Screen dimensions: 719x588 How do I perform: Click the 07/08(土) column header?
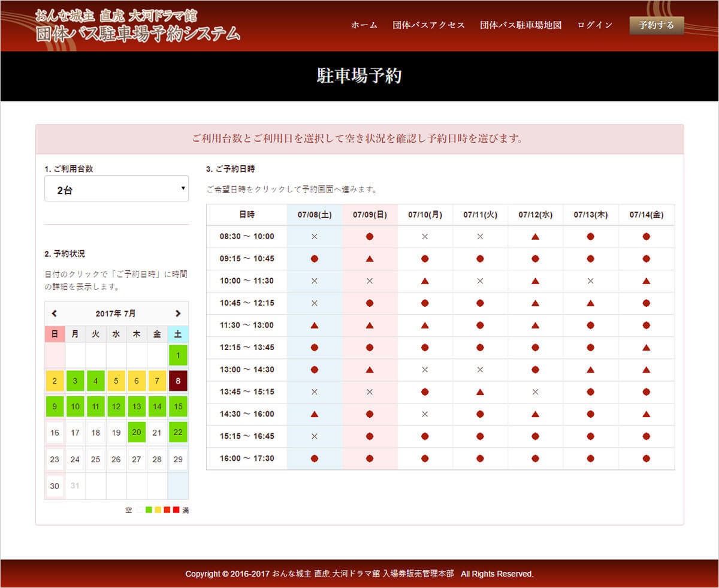315,215
